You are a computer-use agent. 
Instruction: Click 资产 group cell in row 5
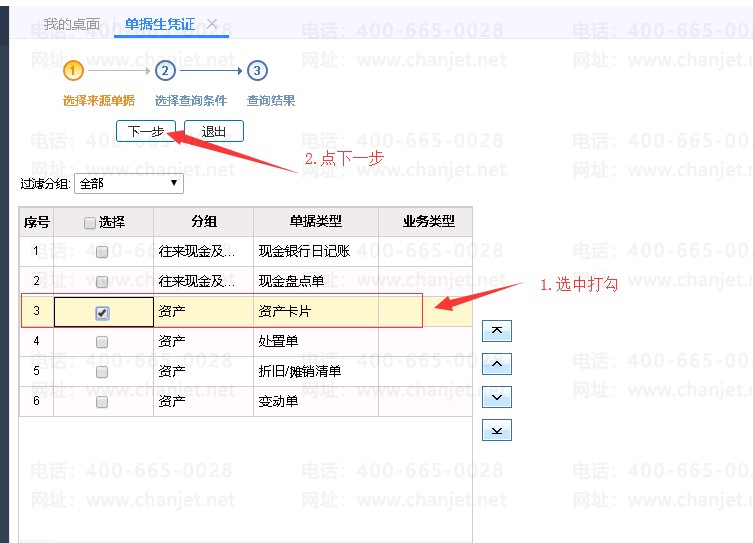pos(204,371)
